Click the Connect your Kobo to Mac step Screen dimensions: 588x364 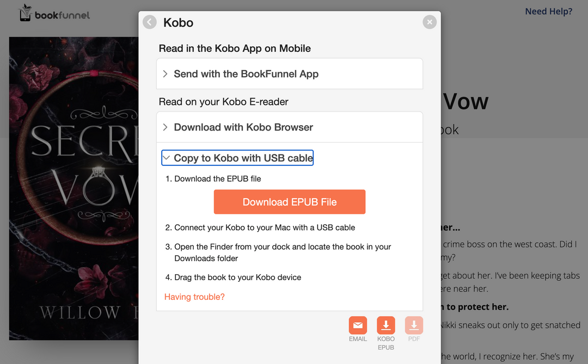tap(265, 228)
